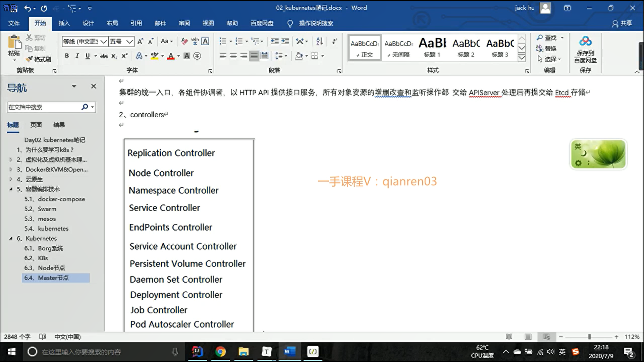The width and height of the screenshot is (644, 362).
Task: Click the Sort paragraphs icon
Action: point(319,41)
